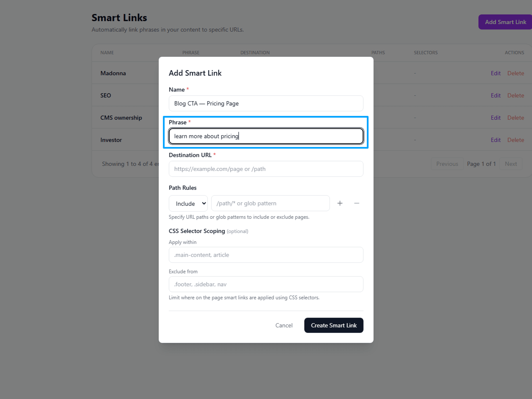Remove the path rule with the minus icon
Viewport: 532px width, 399px height.
coord(357,203)
